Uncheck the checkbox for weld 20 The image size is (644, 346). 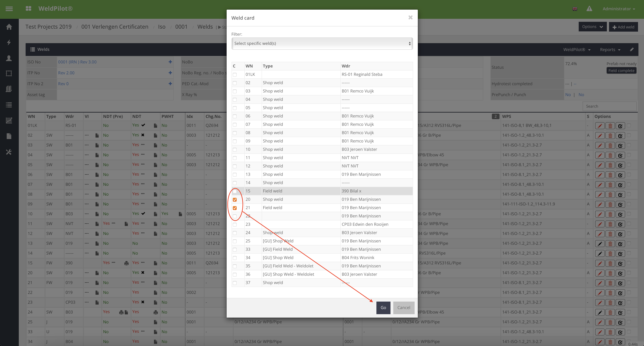pyautogui.click(x=235, y=200)
